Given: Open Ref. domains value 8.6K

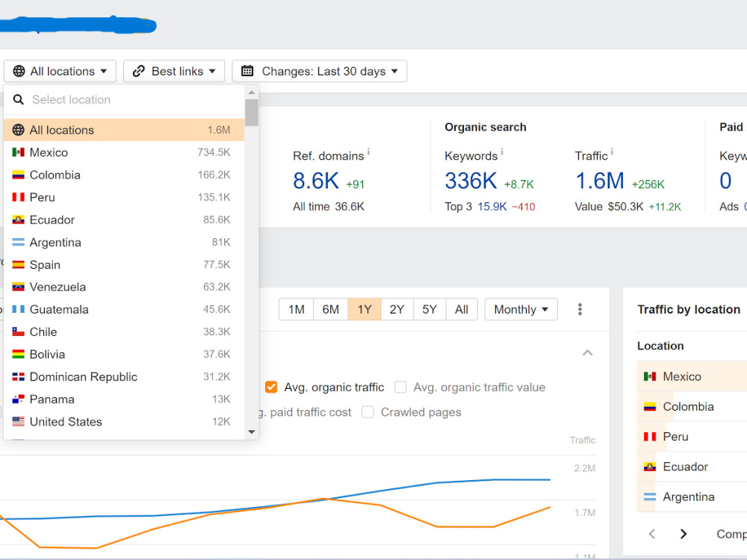Looking at the screenshot, I should click(x=316, y=181).
